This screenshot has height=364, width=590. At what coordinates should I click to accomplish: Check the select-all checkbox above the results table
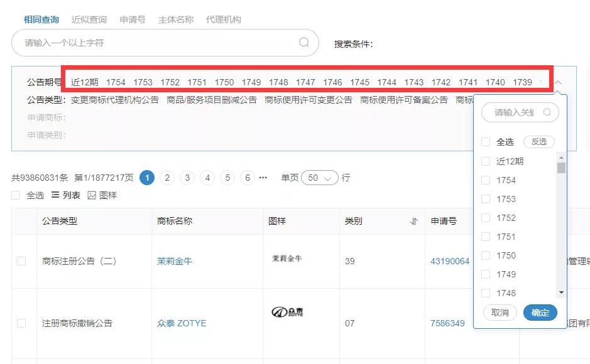(14, 195)
